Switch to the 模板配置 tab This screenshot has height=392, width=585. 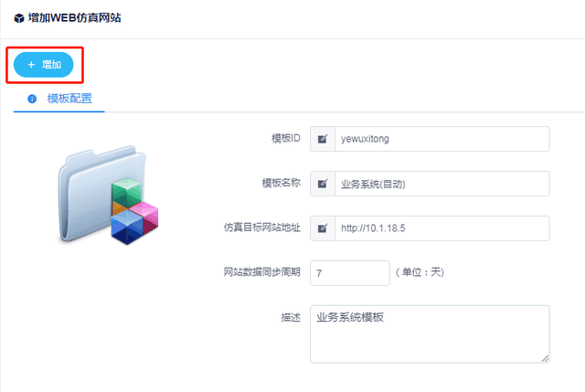pos(69,99)
